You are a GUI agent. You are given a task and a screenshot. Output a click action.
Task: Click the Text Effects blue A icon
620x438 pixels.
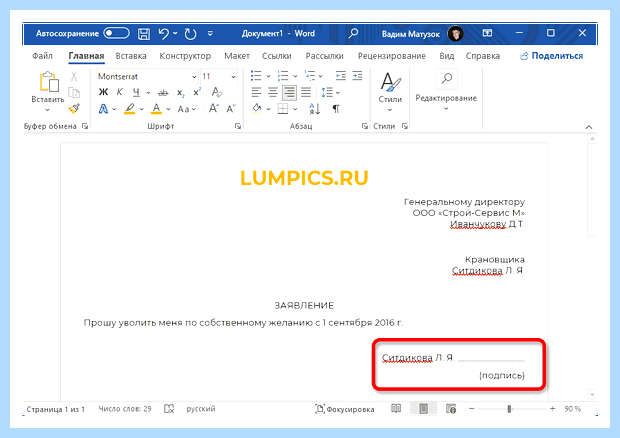[x=103, y=108]
